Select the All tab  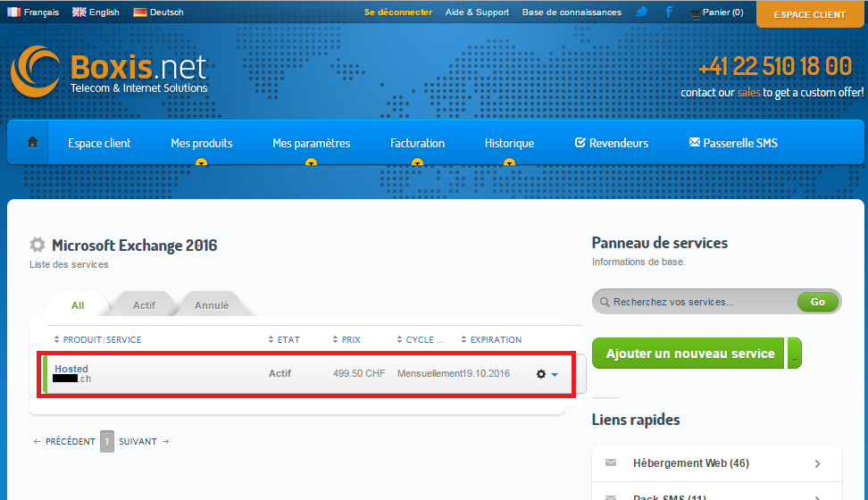point(78,305)
